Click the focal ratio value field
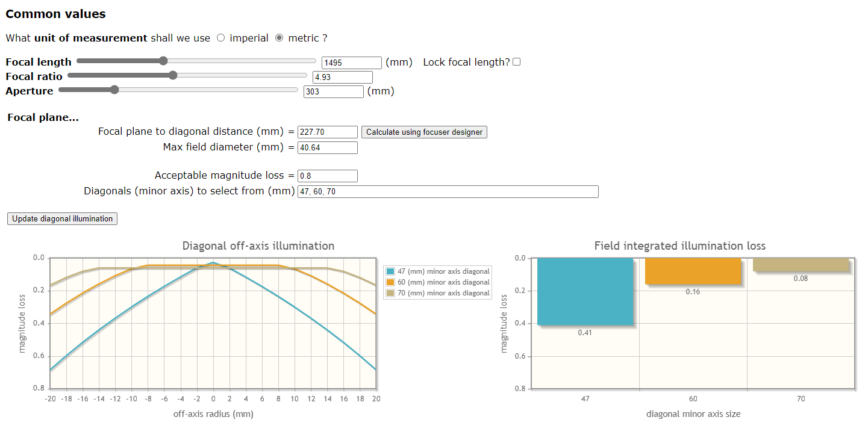The image size is (868, 429). click(x=342, y=77)
